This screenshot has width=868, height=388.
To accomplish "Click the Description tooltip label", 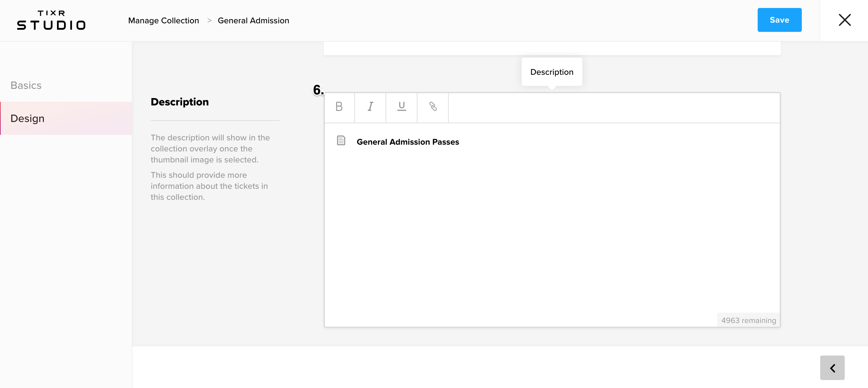I will pyautogui.click(x=552, y=72).
